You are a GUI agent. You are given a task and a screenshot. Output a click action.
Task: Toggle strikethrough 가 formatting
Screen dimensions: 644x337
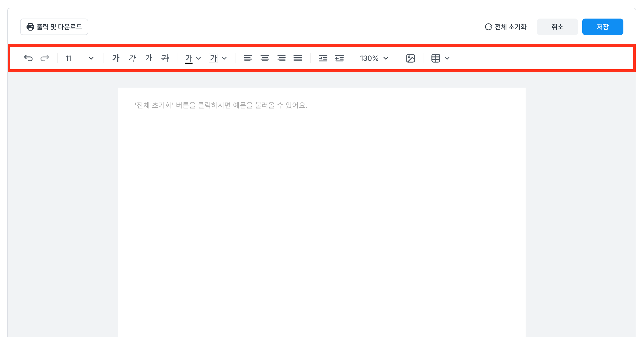tap(165, 58)
